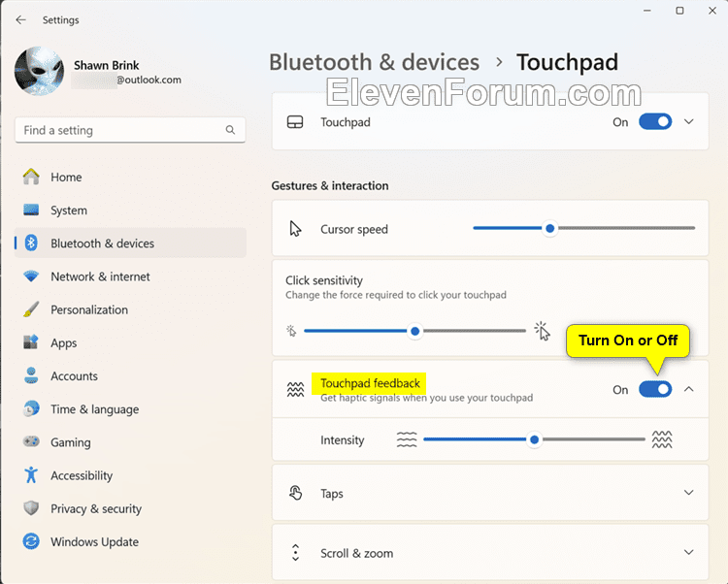
Task: Click the Accounts person icon
Action: (31, 375)
